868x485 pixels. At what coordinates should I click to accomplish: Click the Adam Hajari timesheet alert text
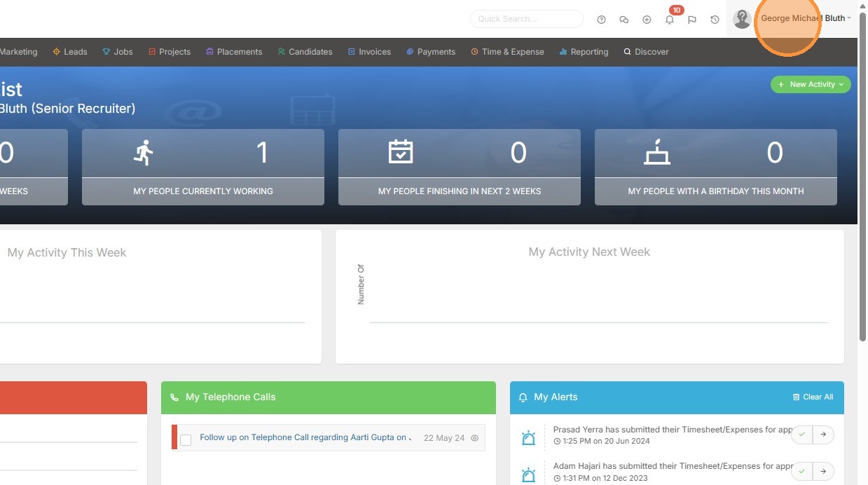coord(673,466)
